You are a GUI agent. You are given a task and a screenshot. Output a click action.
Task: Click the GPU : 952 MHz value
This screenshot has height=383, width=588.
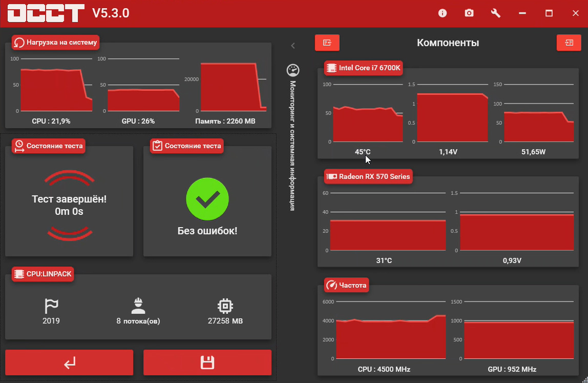(x=512, y=369)
